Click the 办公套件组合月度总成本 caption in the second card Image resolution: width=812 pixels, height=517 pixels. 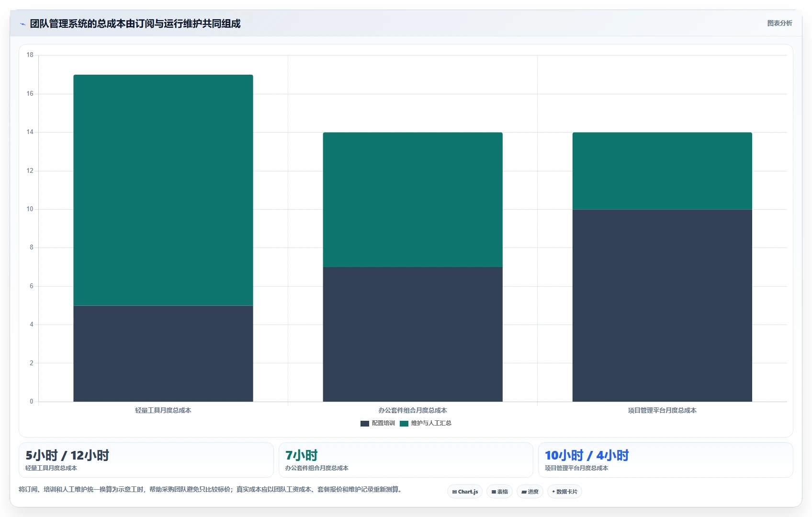pyautogui.click(x=317, y=468)
